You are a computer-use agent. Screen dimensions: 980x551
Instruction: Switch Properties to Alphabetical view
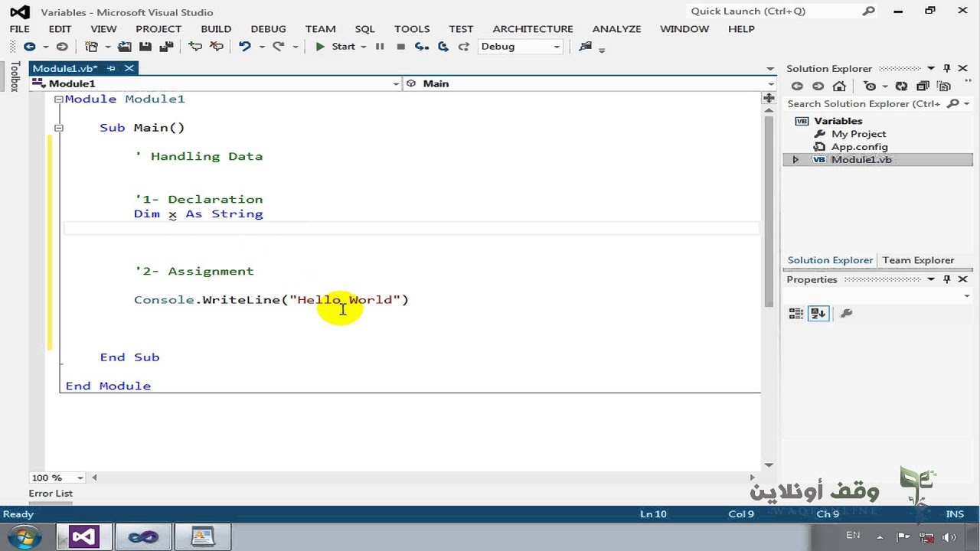pyautogui.click(x=818, y=313)
